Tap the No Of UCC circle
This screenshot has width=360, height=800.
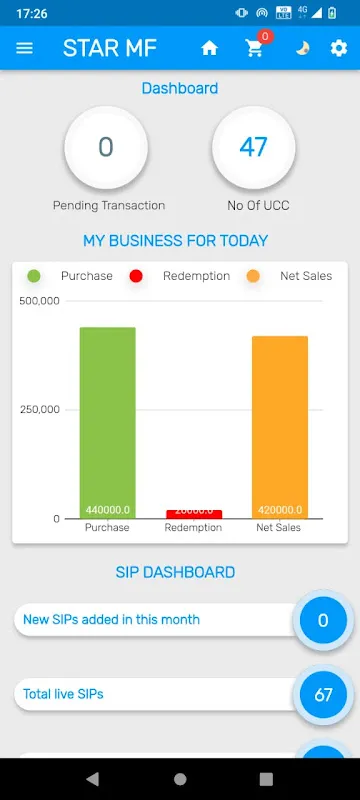point(253,147)
